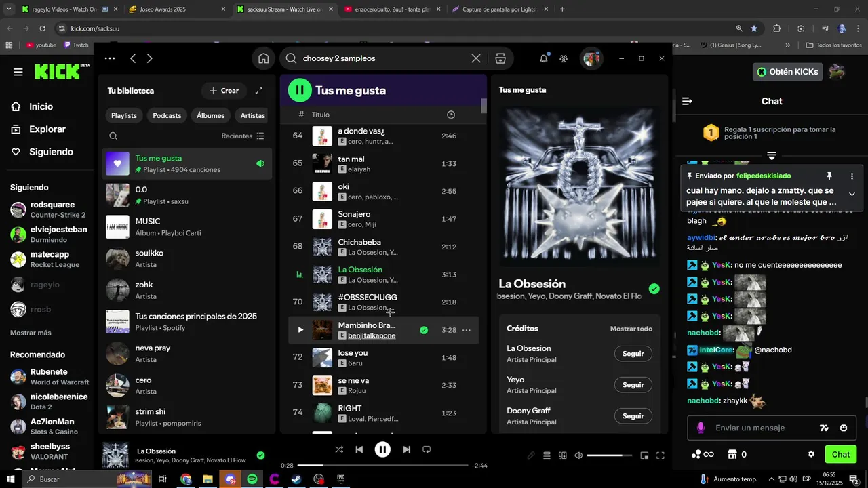
Task: Open more options for Mambinho Bra
Action: click(467, 330)
